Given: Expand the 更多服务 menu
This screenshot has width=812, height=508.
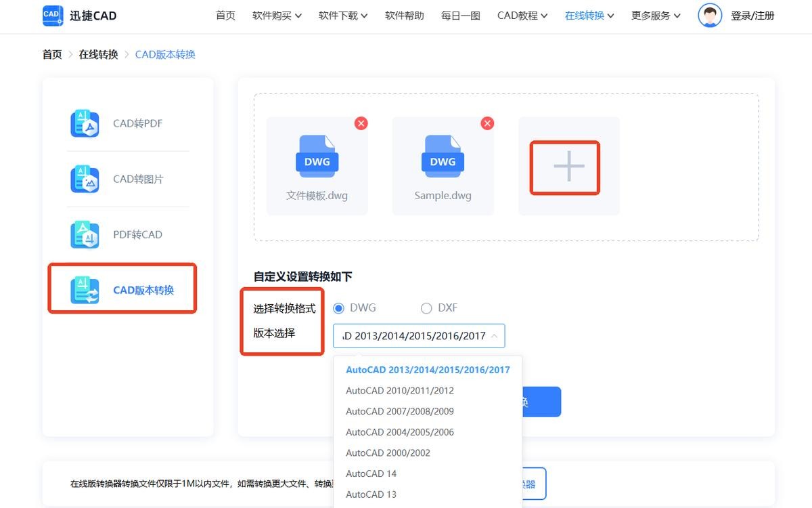Looking at the screenshot, I should pos(656,16).
